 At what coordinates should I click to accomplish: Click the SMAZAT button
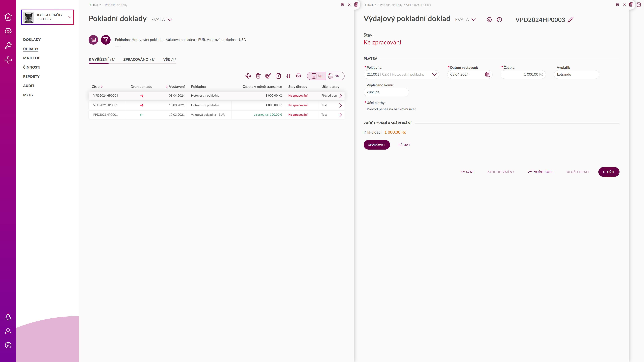tap(467, 172)
